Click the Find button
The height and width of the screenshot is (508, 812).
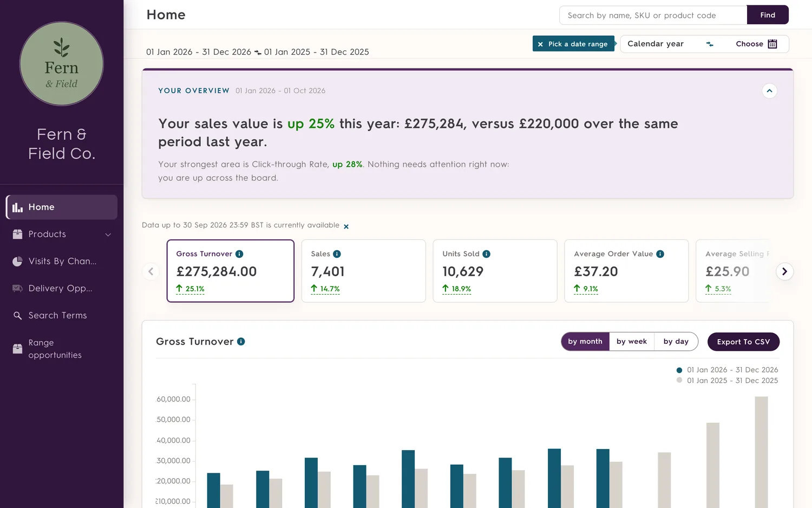[x=768, y=15]
